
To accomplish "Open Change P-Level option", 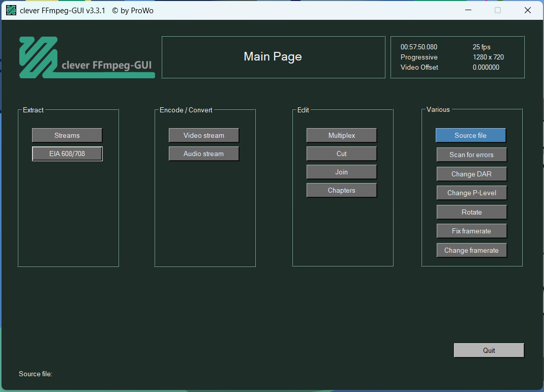I will pyautogui.click(x=471, y=193).
